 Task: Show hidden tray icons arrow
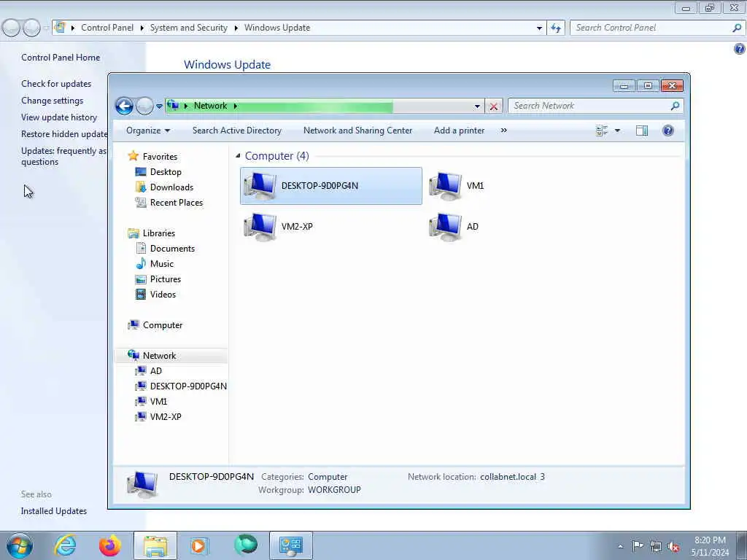(x=620, y=547)
